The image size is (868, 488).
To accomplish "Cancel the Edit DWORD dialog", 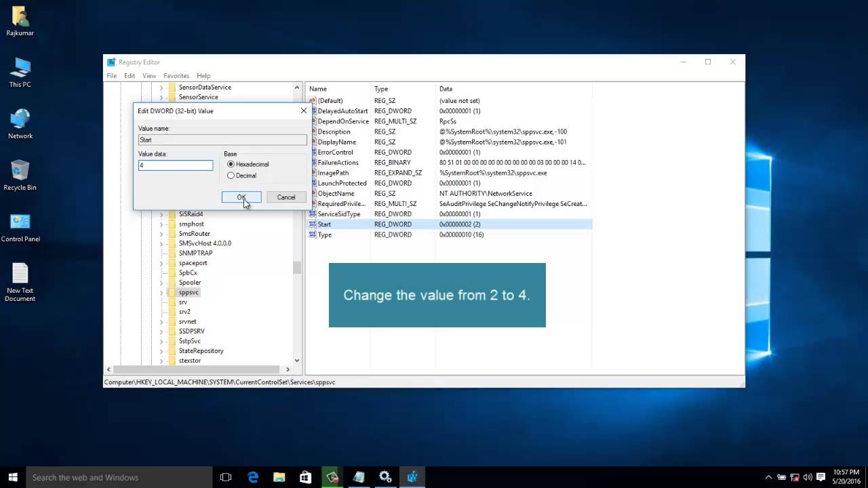I will (x=285, y=197).
